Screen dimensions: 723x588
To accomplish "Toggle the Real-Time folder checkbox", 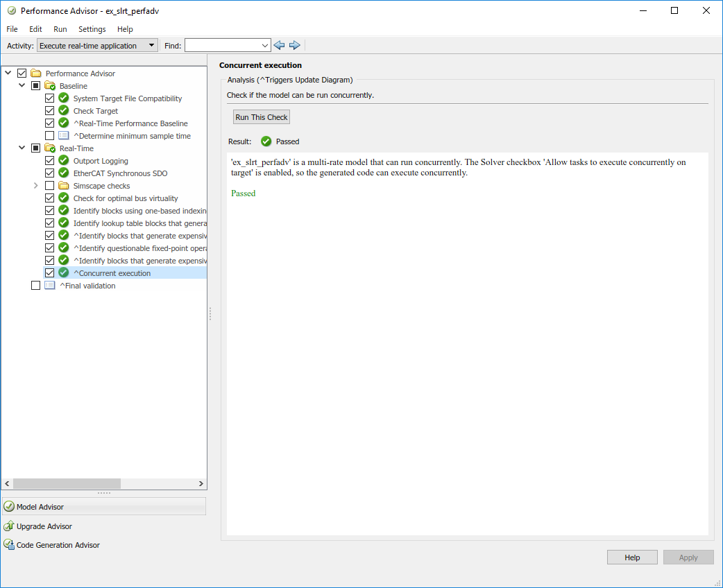I will 35,148.
